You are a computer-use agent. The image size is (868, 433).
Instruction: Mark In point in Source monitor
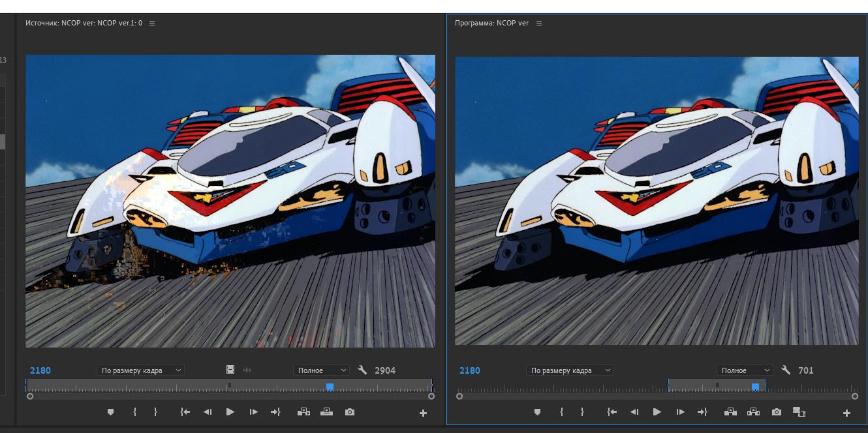(134, 412)
